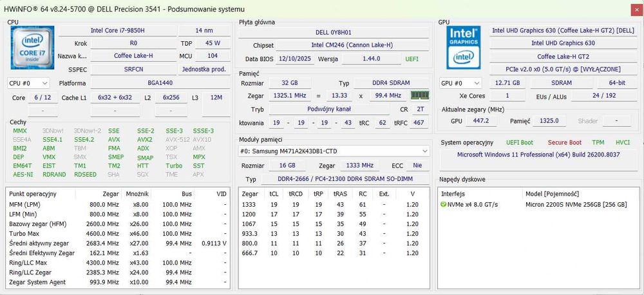The height and width of the screenshot is (295, 644).
Task: Select the Micron 2200S NVMe 256GB drive entry
Action: point(576,205)
